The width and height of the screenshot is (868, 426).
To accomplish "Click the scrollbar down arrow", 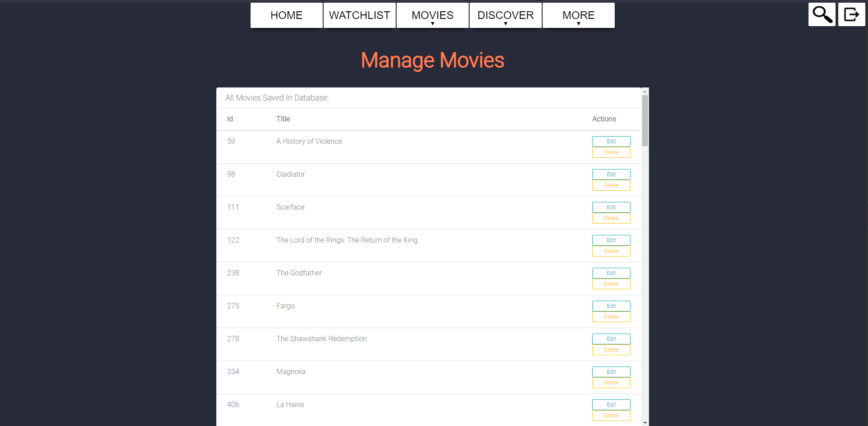I will pos(645,423).
